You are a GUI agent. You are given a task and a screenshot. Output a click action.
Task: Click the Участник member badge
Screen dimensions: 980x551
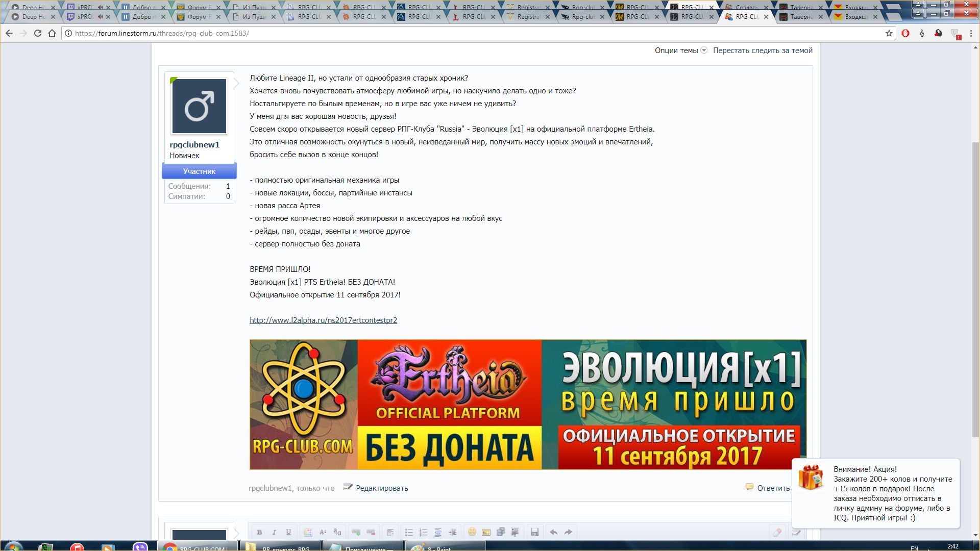coord(199,171)
